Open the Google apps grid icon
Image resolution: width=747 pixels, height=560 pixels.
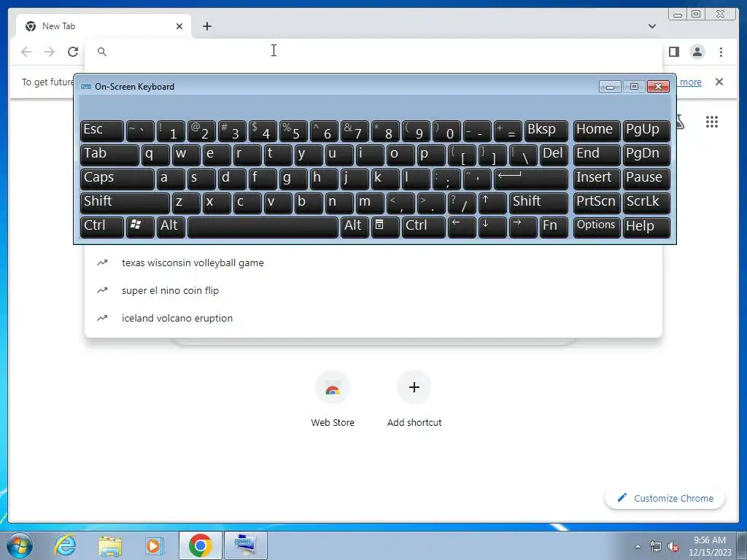712,122
